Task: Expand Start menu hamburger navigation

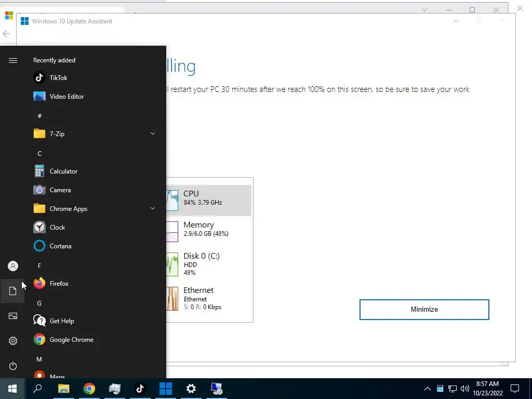Action: (x=13, y=60)
